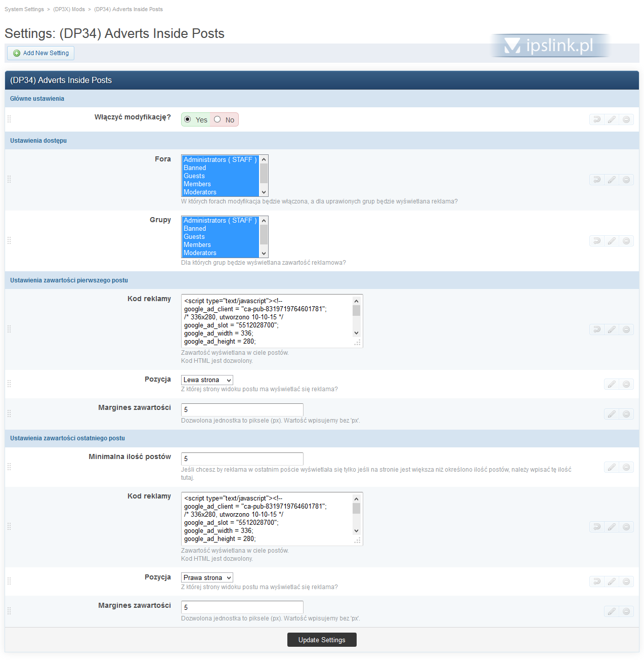The height and width of the screenshot is (665, 644).
Task: Select Moderators in the Fora list
Action: coord(221,192)
